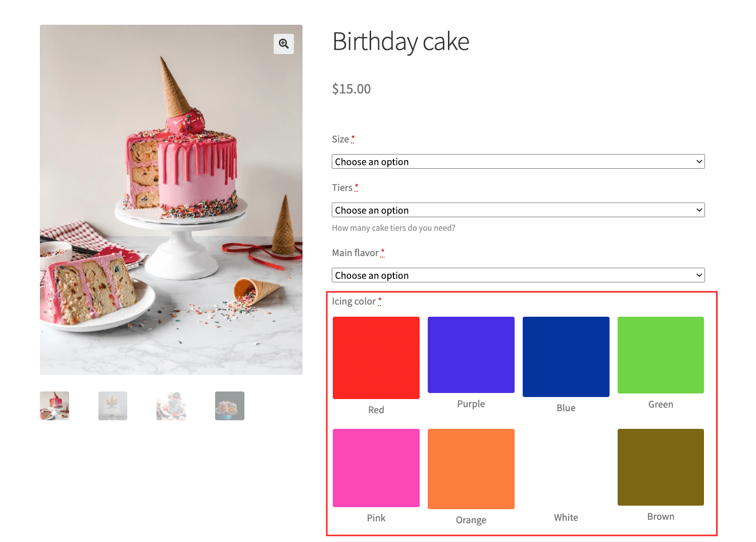Click the Birthday cake product title
Image resolution: width=756 pixels, height=542 pixels.
pyautogui.click(x=401, y=41)
